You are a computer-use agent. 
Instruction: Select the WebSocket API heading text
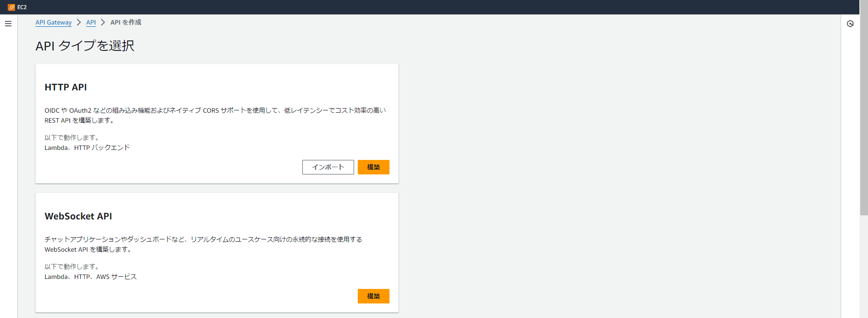click(78, 216)
